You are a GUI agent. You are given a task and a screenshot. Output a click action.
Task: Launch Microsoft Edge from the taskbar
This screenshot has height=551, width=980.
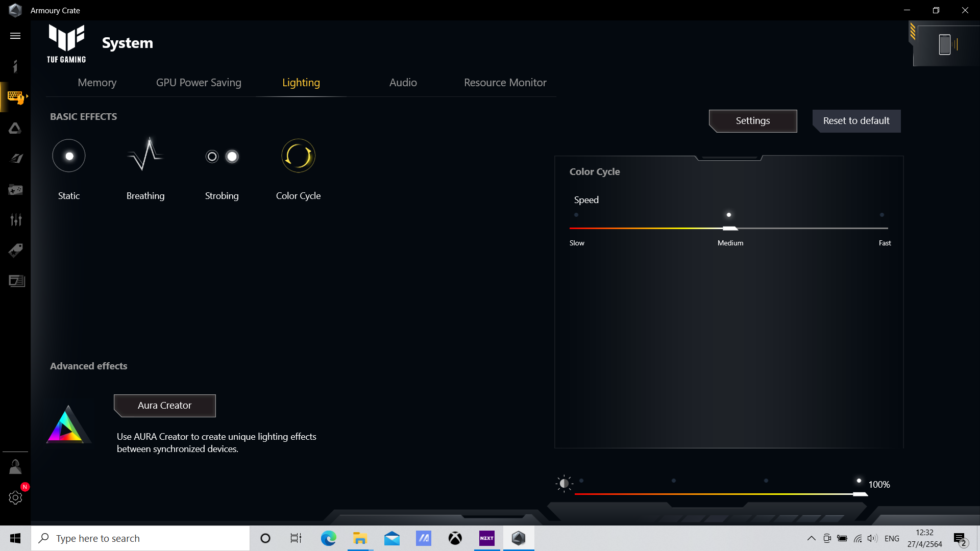tap(328, 538)
